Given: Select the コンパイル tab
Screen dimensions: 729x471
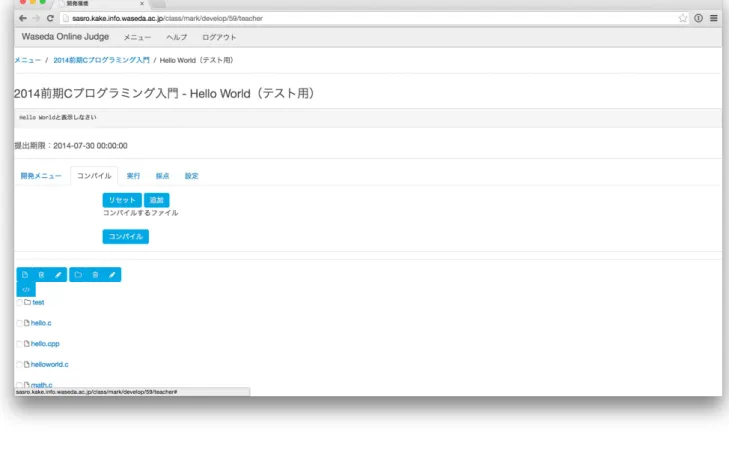Looking at the screenshot, I should 94,176.
